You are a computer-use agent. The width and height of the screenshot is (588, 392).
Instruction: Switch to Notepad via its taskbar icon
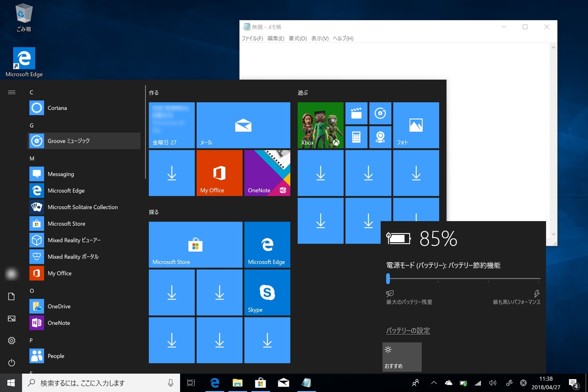(x=306, y=383)
